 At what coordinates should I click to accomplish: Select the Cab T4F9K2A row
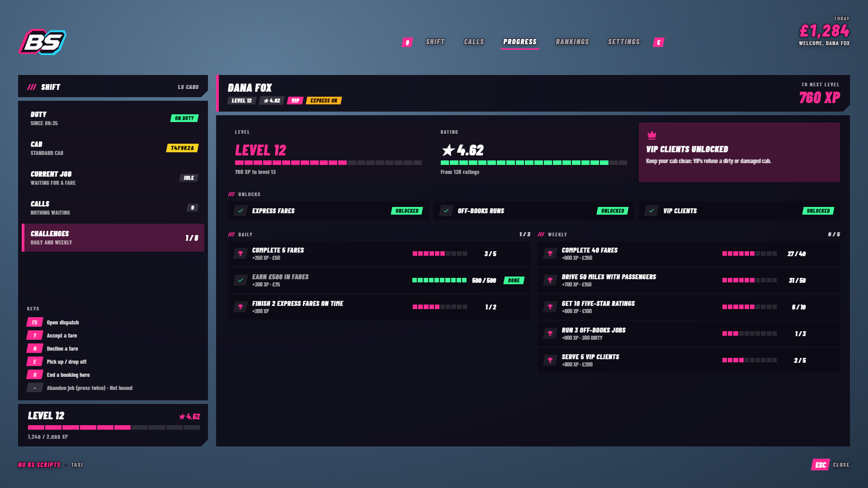(x=113, y=148)
